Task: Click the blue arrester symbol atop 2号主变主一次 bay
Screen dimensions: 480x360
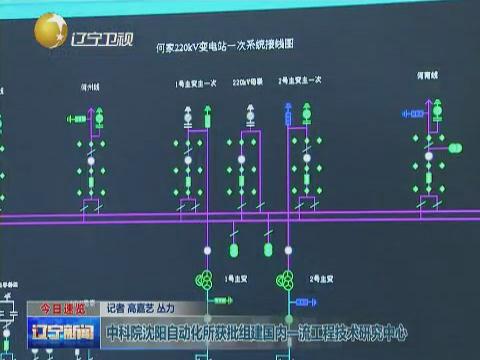Action: click(x=288, y=115)
